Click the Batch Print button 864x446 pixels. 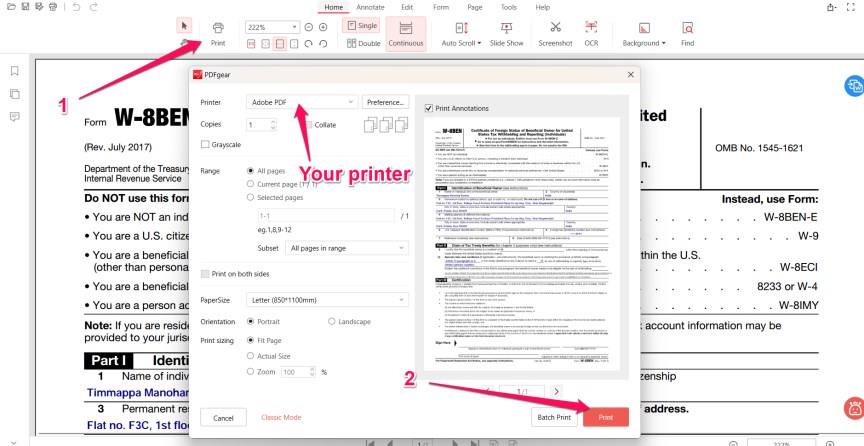[x=555, y=417]
